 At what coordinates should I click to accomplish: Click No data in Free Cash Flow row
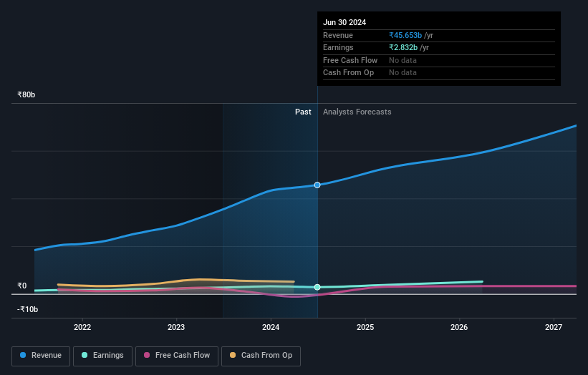tap(403, 60)
